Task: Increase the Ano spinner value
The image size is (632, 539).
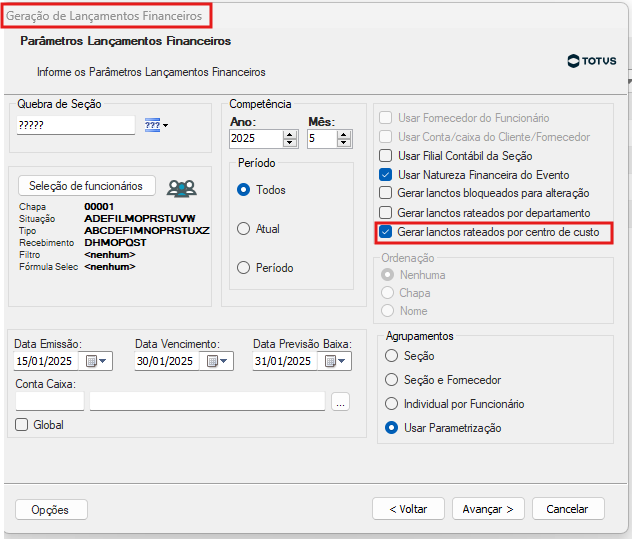Action: [290, 135]
